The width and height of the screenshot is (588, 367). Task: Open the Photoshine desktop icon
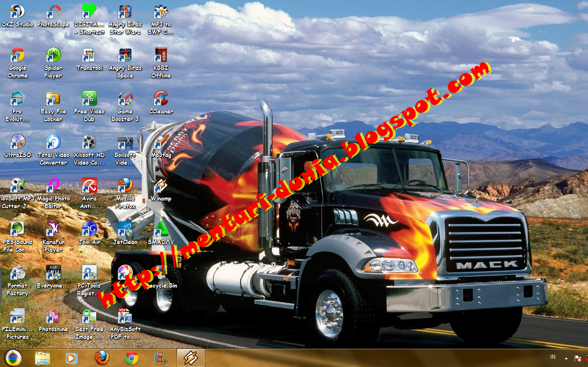tap(53, 321)
